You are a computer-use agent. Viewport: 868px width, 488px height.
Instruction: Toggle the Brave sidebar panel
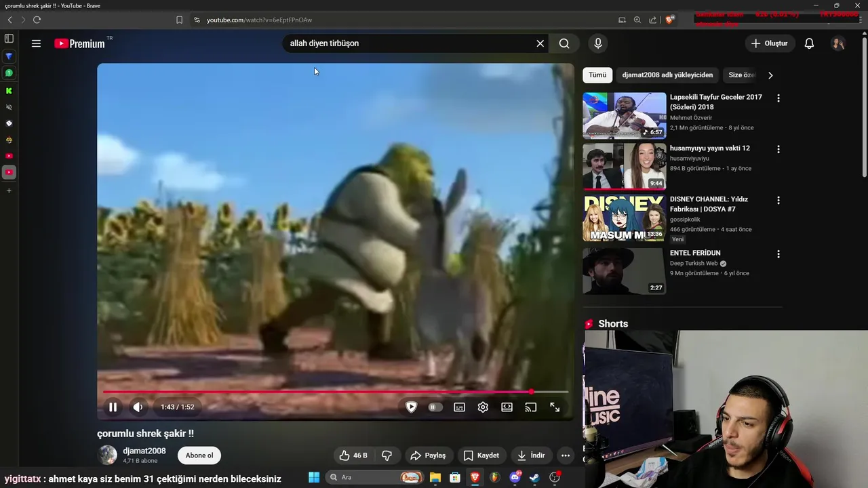pos(9,39)
